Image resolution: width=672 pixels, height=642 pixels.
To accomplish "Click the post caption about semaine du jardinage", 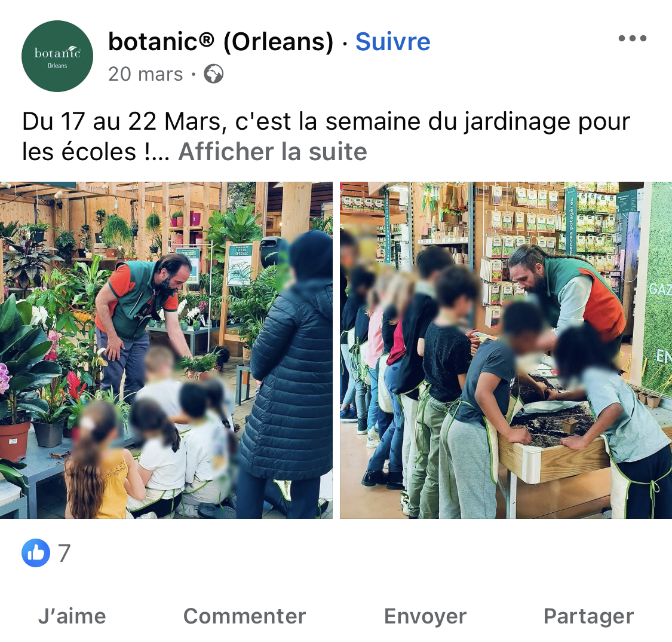I will pyautogui.click(x=326, y=136).
